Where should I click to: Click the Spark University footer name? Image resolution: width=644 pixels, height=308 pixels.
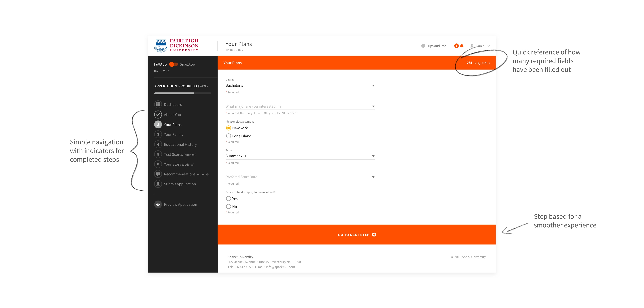tap(240, 257)
